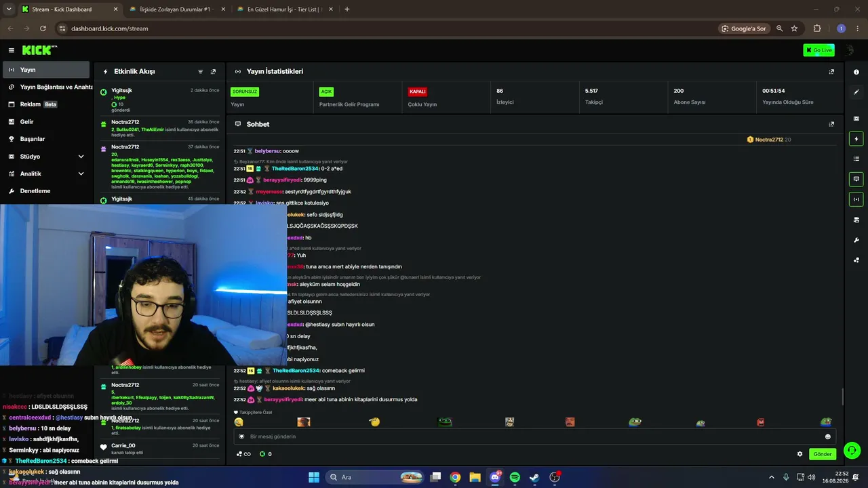The image size is (868, 488).
Task: Open a new browser tab
Action: pyautogui.click(x=347, y=9)
